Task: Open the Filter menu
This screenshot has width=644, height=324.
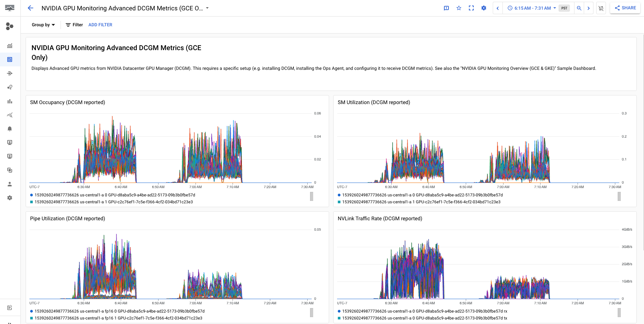Action: point(74,25)
